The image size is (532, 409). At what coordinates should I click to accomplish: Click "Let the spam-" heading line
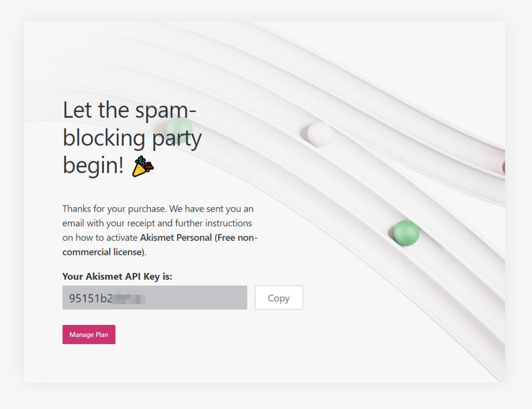(129, 110)
